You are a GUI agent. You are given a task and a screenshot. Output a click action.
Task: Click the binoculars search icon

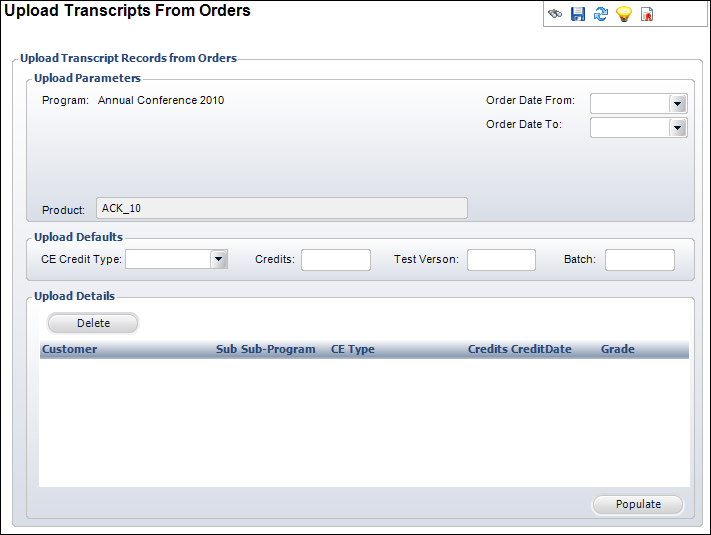(555, 15)
